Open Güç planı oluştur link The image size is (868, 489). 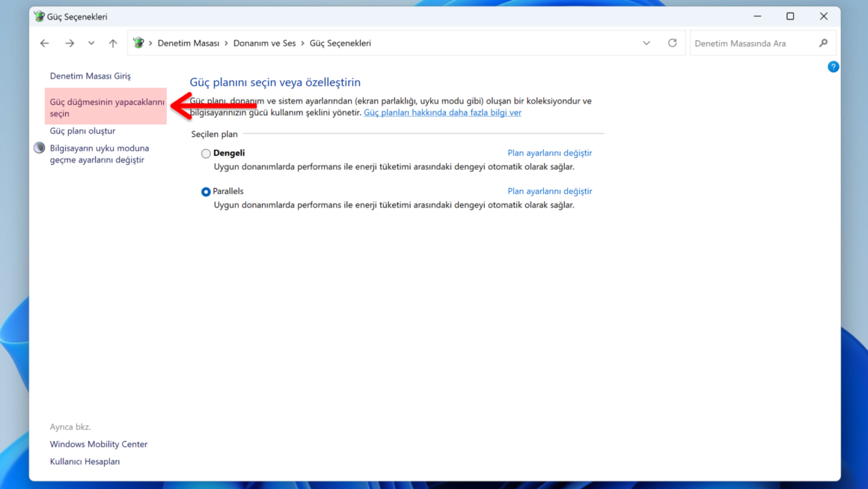(82, 131)
